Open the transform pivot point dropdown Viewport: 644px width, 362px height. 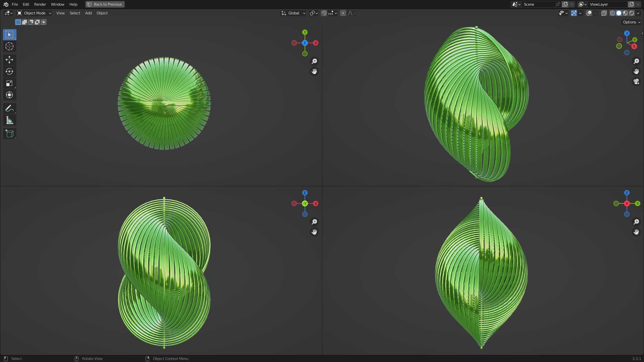pos(314,13)
